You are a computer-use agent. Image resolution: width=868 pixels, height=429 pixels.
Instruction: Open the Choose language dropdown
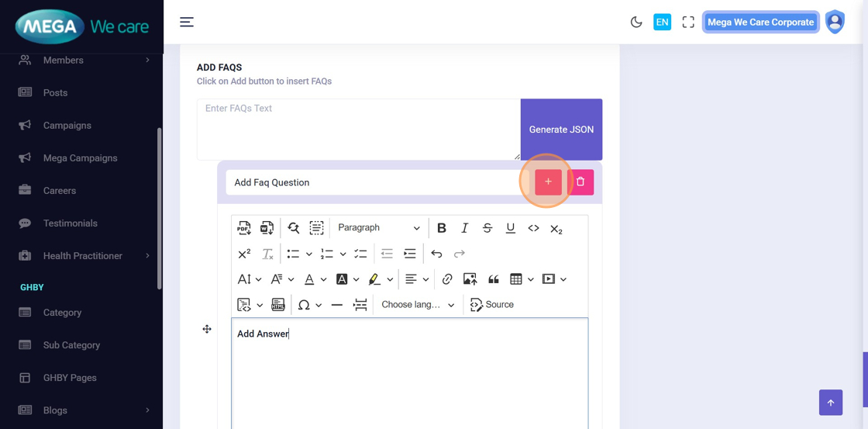418,305
